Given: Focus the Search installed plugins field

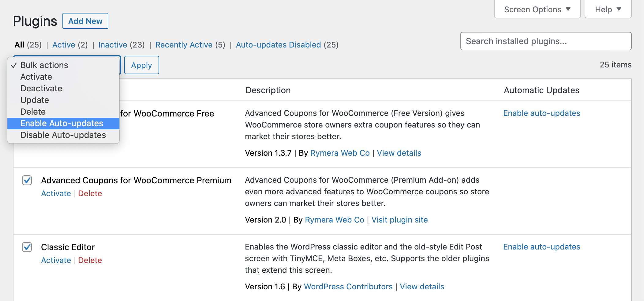Looking at the screenshot, I should pos(546,41).
